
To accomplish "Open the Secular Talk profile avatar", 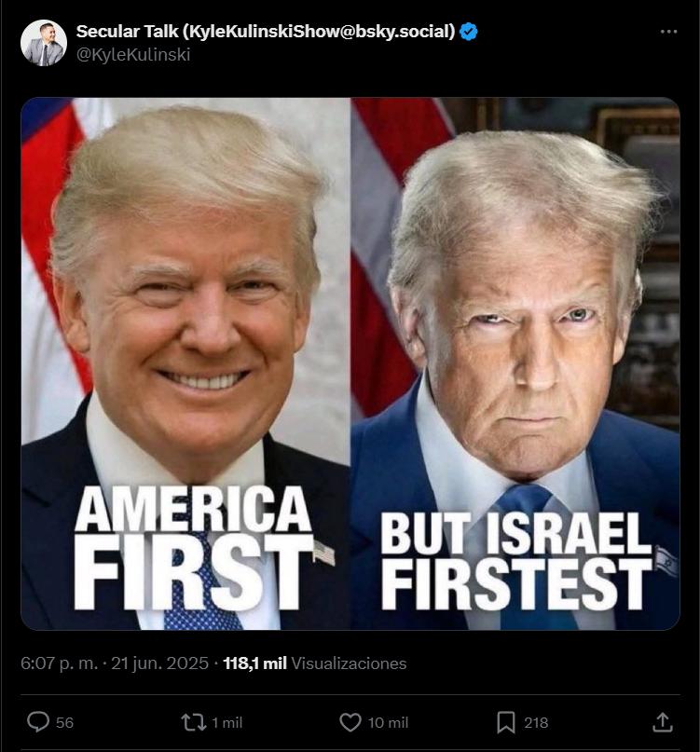I will [44, 43].
